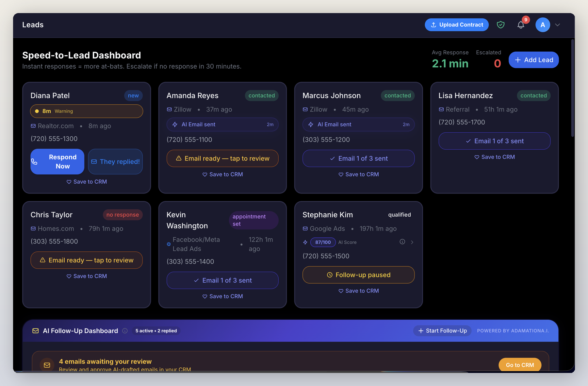
Task: Expand Stephanie Kim's AI Score details arrow
Action: [412, 242]
